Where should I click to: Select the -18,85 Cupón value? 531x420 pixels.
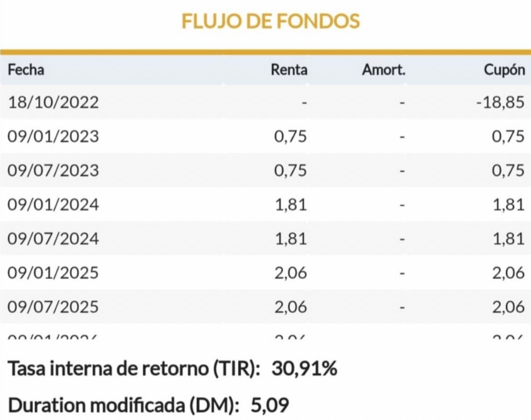(500, 102)
